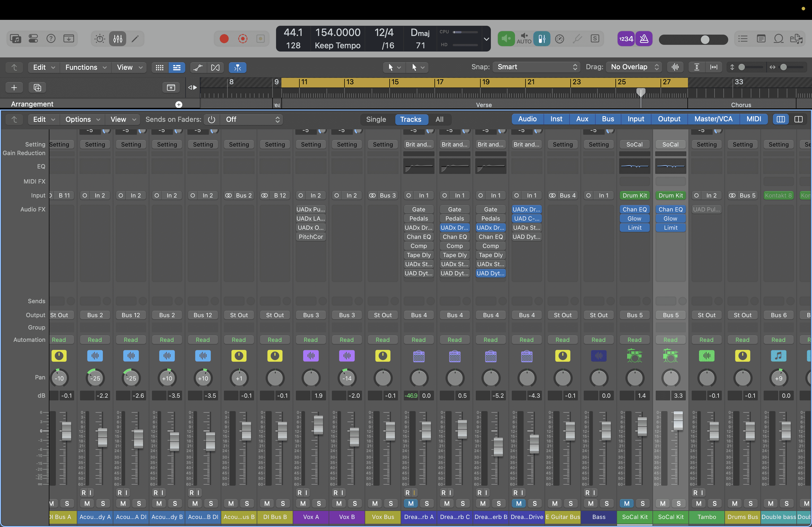Open the Note Pads icon

[761, 39]
